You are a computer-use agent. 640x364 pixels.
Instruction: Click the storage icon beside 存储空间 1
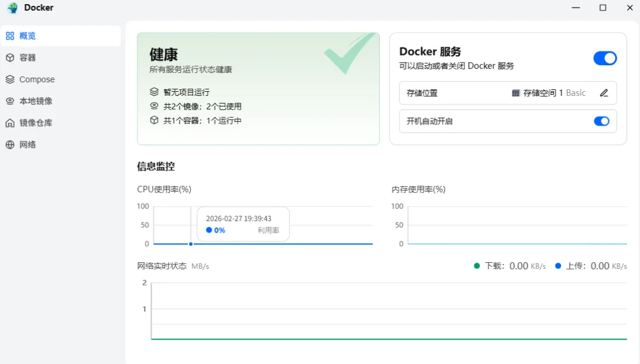(516, 93)
